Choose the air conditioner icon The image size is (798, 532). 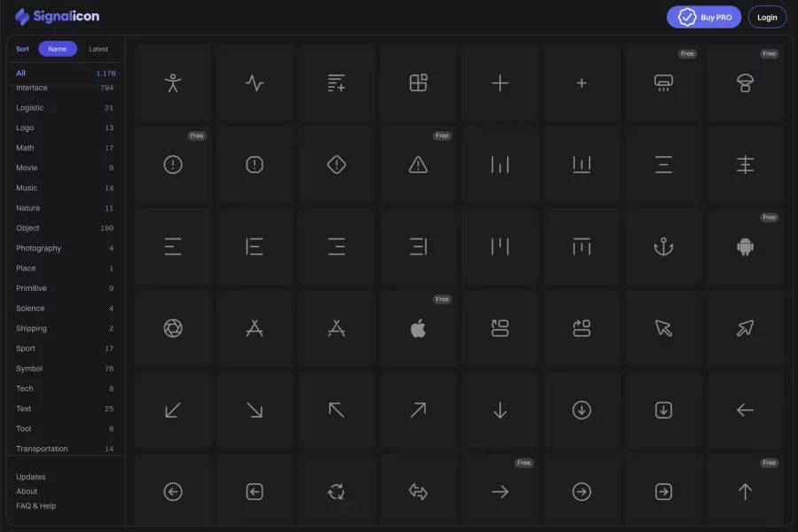pos(663,83)
